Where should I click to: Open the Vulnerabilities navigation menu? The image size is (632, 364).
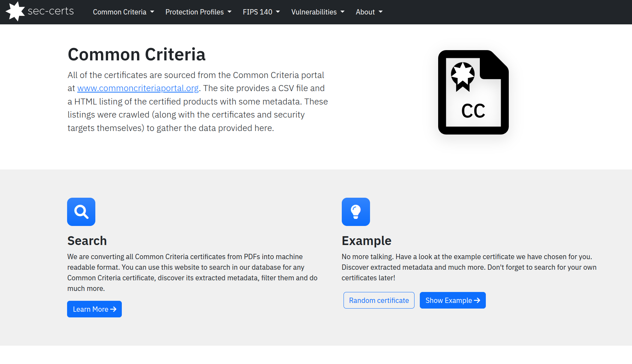coord(318,12)
